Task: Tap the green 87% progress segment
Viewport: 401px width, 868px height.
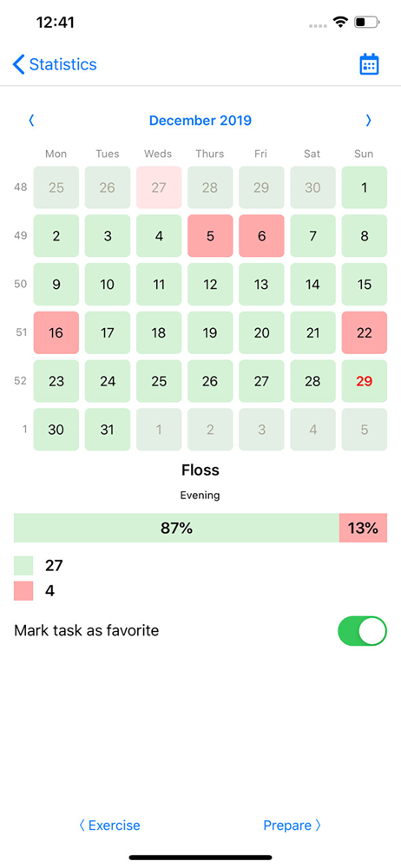Action: coord(176,528)
